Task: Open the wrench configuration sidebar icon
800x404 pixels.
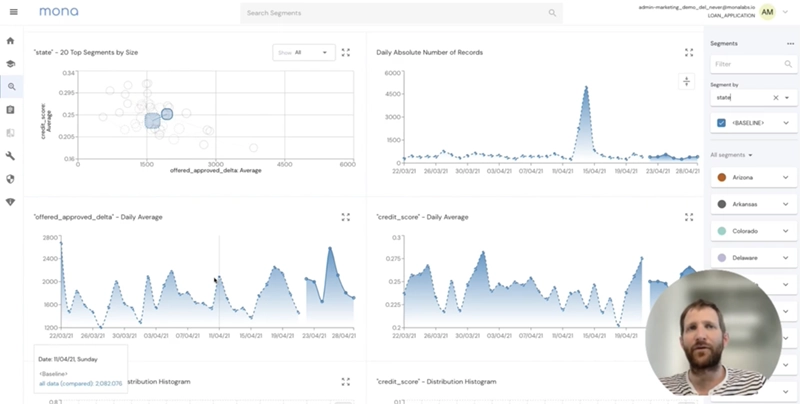Action: 10,156
